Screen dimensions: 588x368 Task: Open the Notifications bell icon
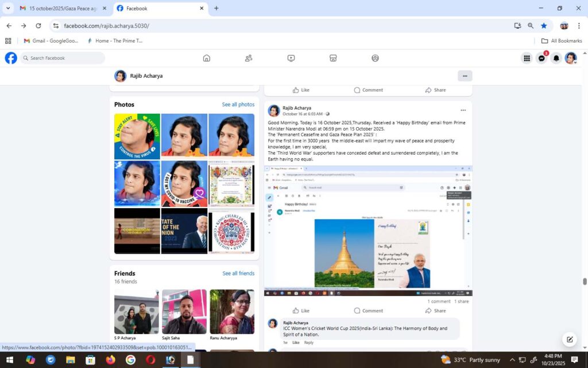556,58
